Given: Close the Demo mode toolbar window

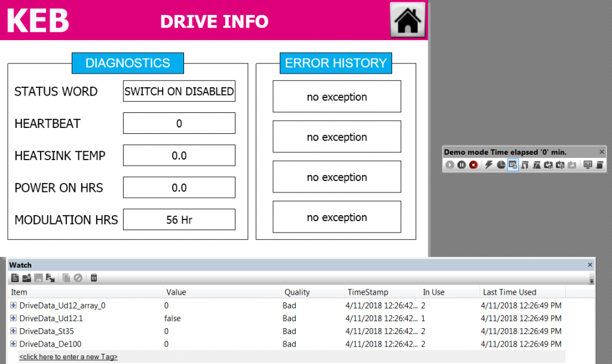Looking at the screenshot, I should pyautogui.click(x=601, y=152).
